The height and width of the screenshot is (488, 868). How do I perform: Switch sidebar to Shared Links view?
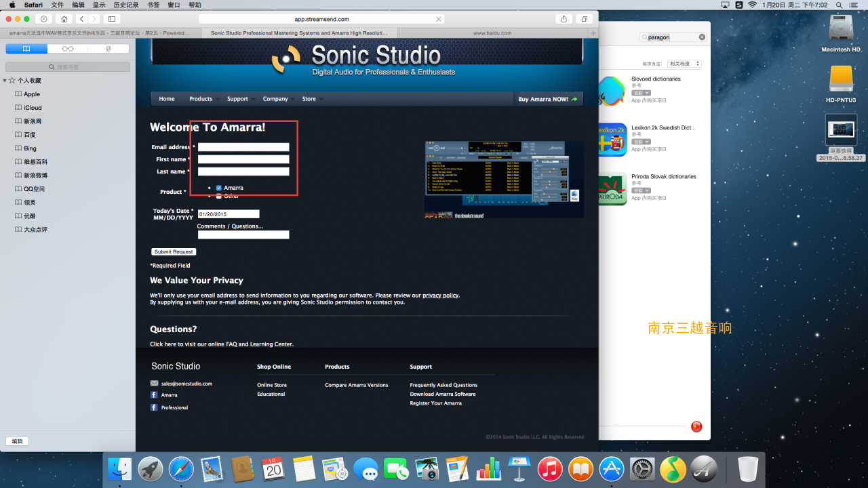(x=108, y=49)
